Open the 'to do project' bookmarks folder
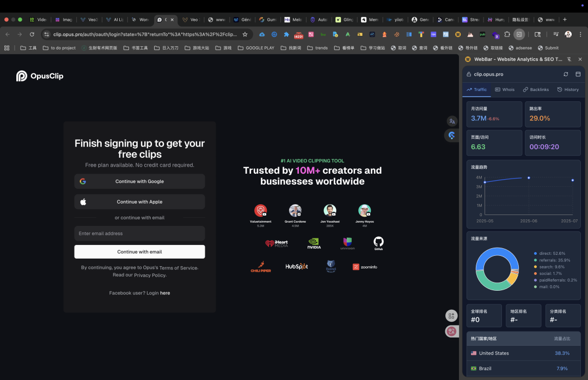This screenshot has width=588, height=380. [59, 48]
